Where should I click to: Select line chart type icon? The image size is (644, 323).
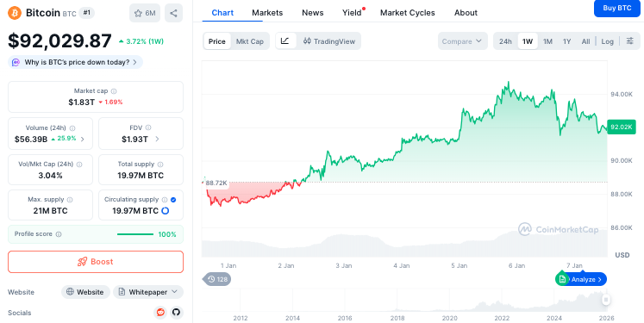click(x=285, y=41)
